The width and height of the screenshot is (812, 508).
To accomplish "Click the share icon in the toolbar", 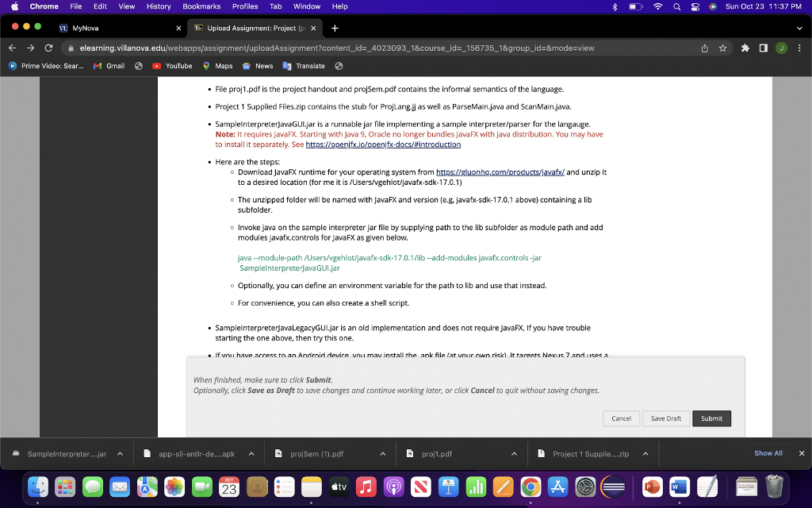I will pyautogui.click(x=704, y=48).
